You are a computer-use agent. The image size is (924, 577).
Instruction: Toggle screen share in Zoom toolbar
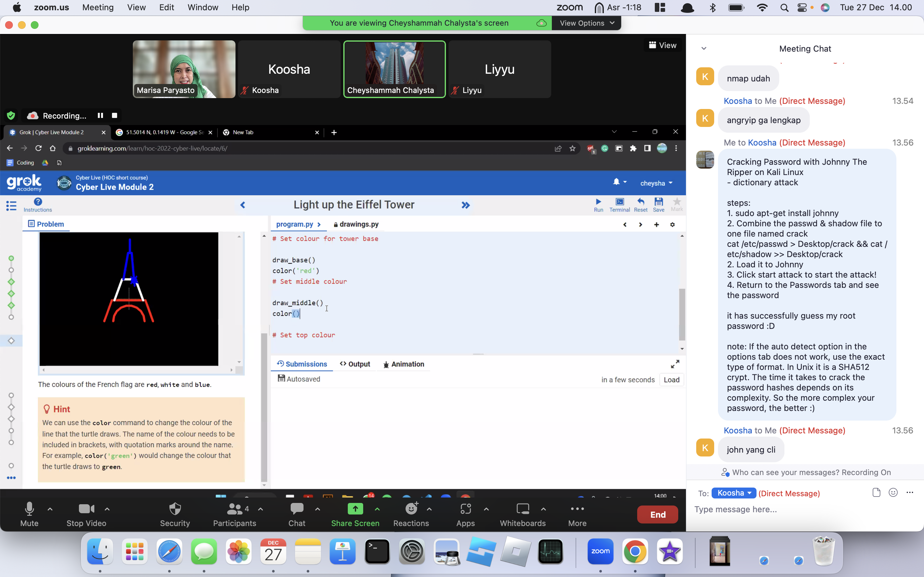[355, 514]
